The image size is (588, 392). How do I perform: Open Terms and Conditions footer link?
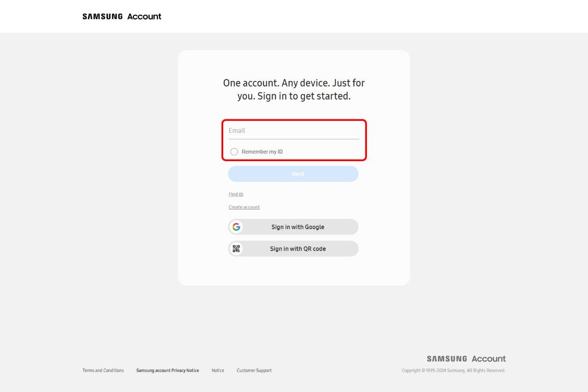pyautogui.click(x=103, y=370)
